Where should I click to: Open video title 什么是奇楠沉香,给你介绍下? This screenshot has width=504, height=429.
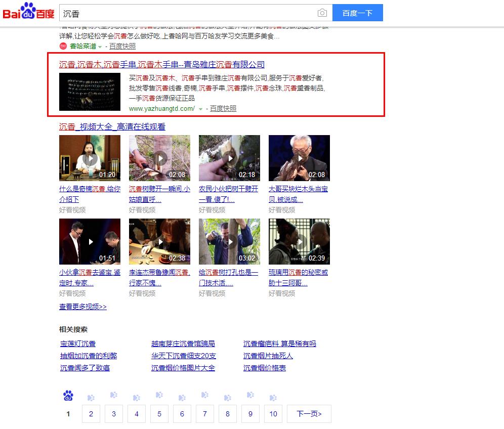point(90,194)
